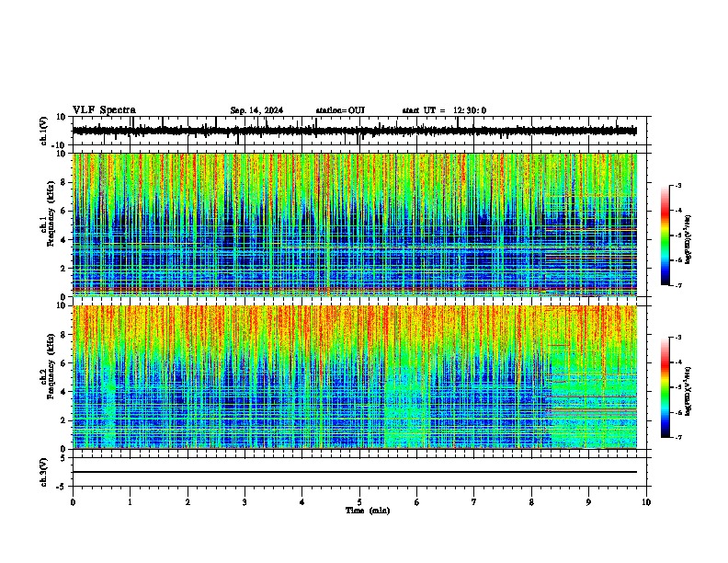Click the "1" tick on the time axis
728x563 pixels.
pos(130,502)
